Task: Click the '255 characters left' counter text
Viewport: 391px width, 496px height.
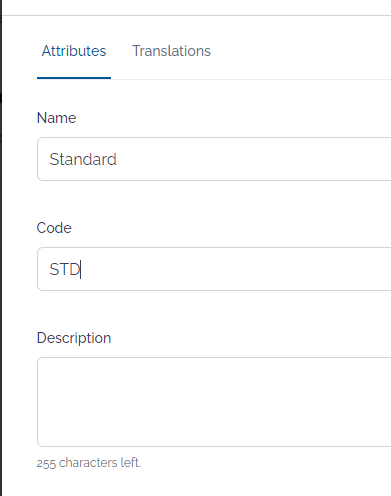Action: point(89,463)
